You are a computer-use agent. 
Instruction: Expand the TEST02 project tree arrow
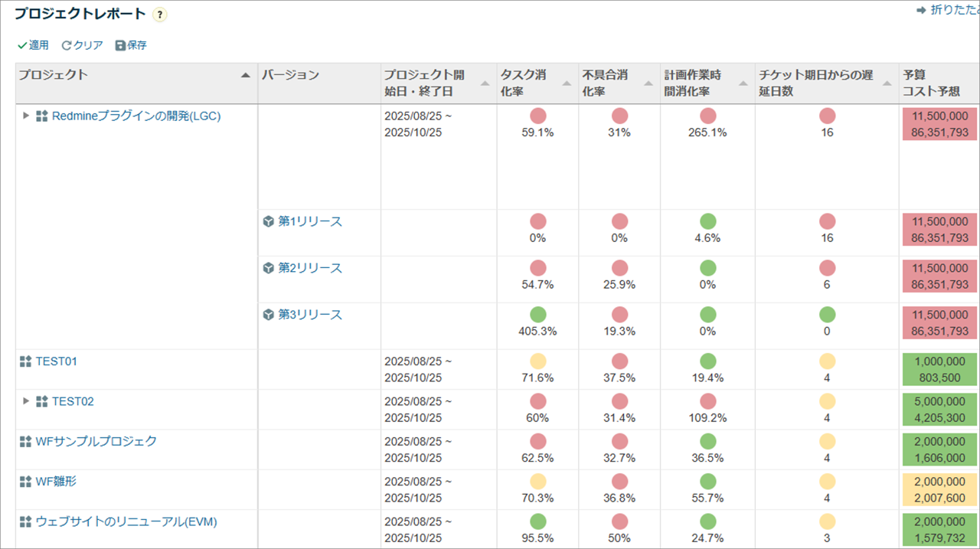26,401
